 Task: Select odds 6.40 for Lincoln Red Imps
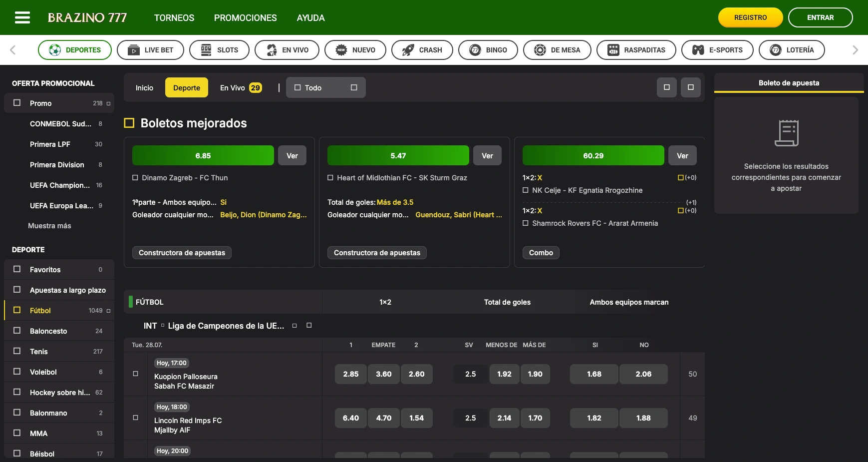351,418
